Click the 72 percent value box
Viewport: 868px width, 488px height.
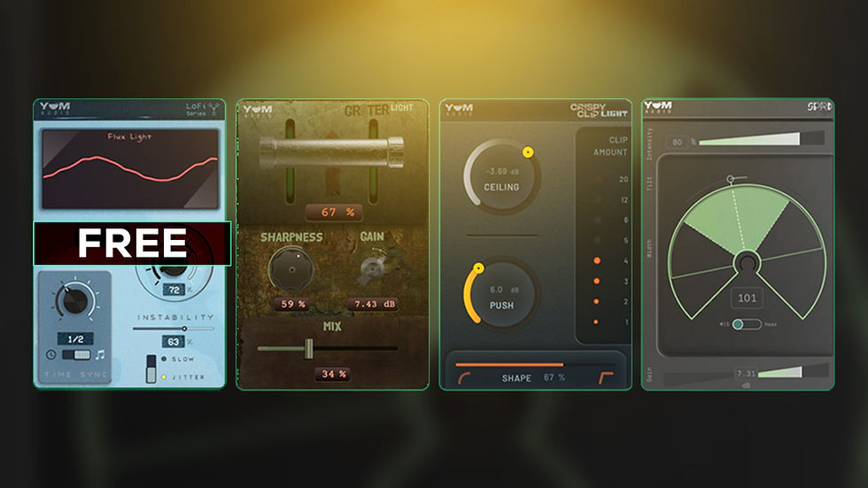tap(174, 290)
